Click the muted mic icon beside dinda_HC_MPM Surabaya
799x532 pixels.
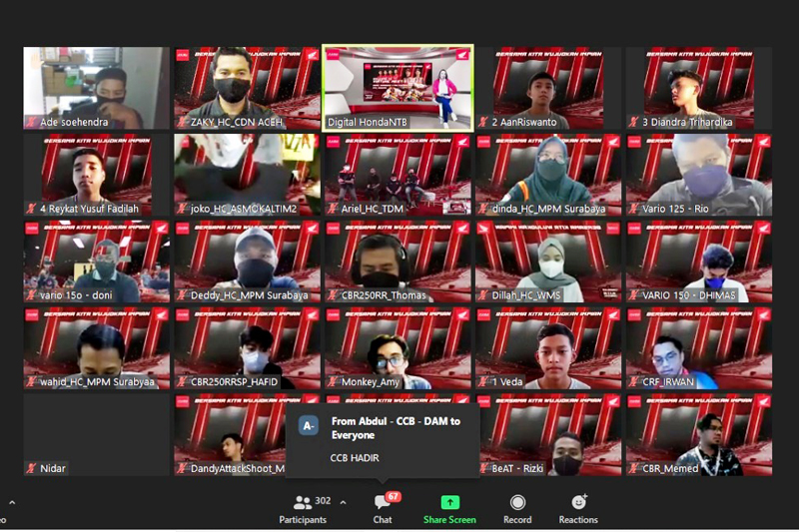[x=483, y=209]
